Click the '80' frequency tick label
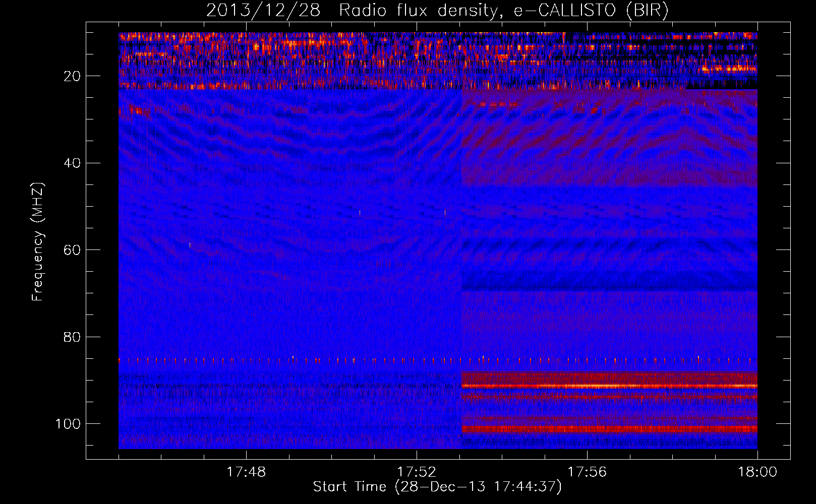The width and height of the screenshot is (816, 504). pos(72,337)
